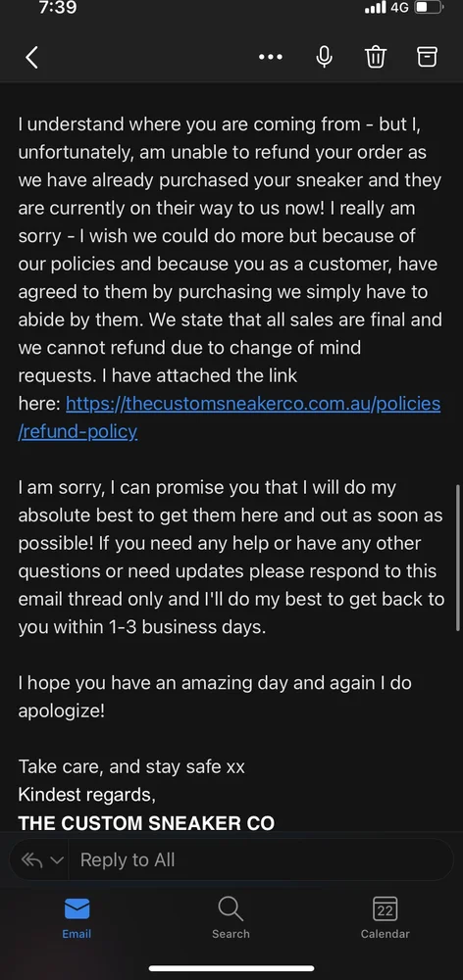This screenshot has width=463, height=980.
Task: Tap THE CUSTOM SNEAKER CO signature text
Action: tap(146, 822)
